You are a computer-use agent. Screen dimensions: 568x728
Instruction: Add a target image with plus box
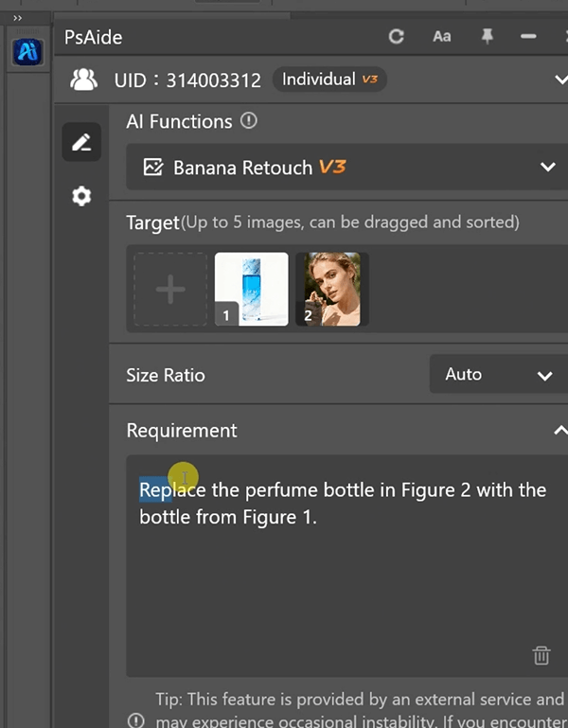click(x=170, y=290)
